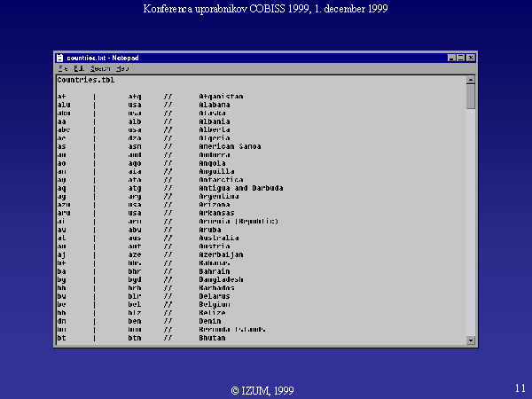Click the empty scrollbar track below the thumb

click(x=471, y=222)
